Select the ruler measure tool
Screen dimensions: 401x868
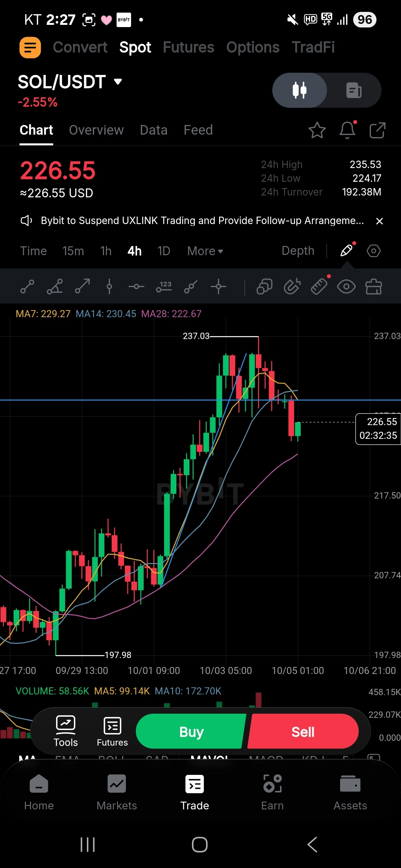(x=319, y=287)
